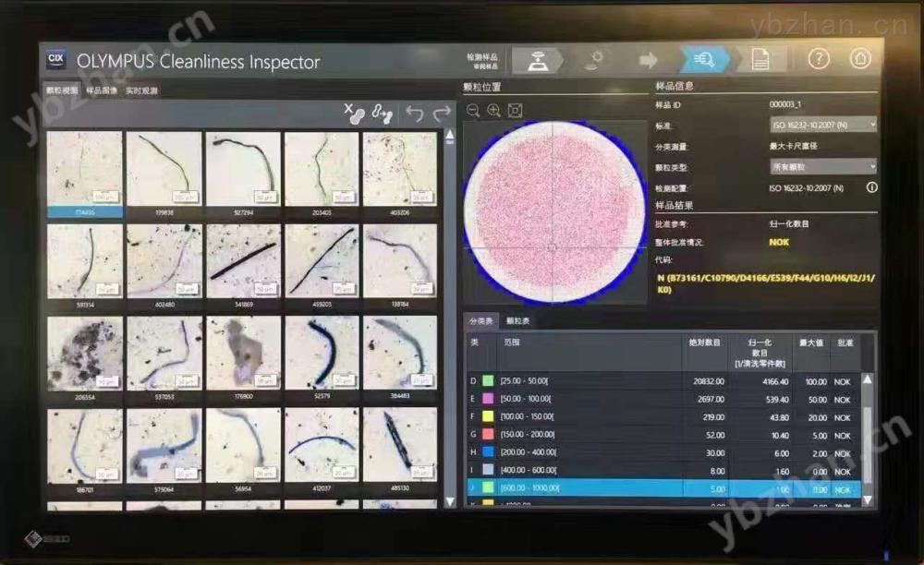This screenshot has height=565, width=924.
Task: Expand the particle type dropdown
Action: (823, 167)
